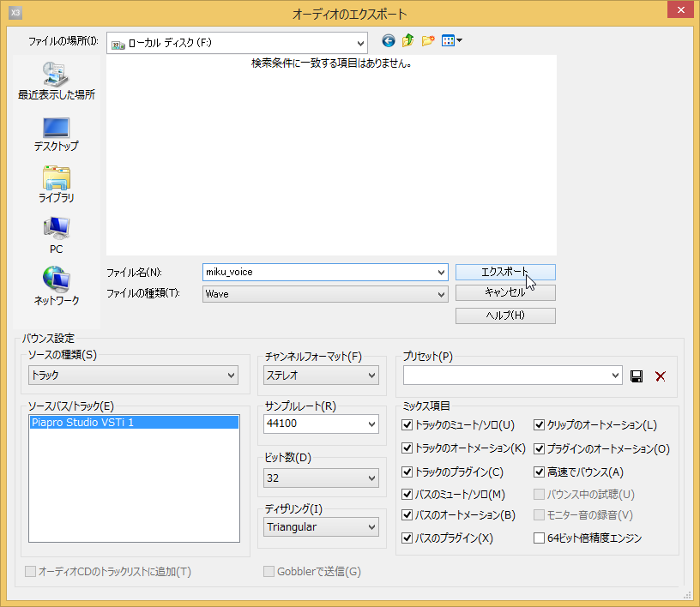Toggle トラックのミュート/ソロ(U) checkbox
Image resolution: width=700 pixels, height=607 pixels.
407,425
